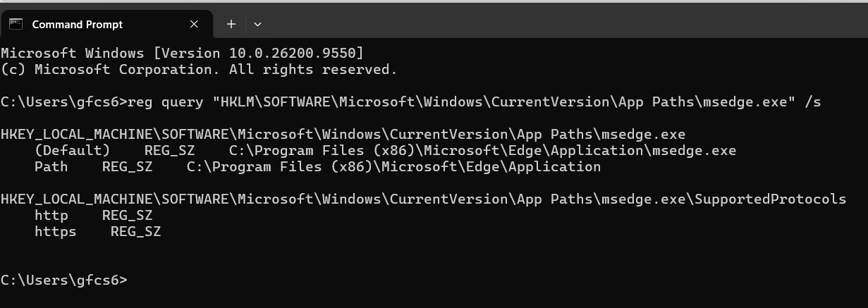The image size is (868, 308).
Task: Click the msedge.exe full path in Default value
Action: tap(483, 151)
